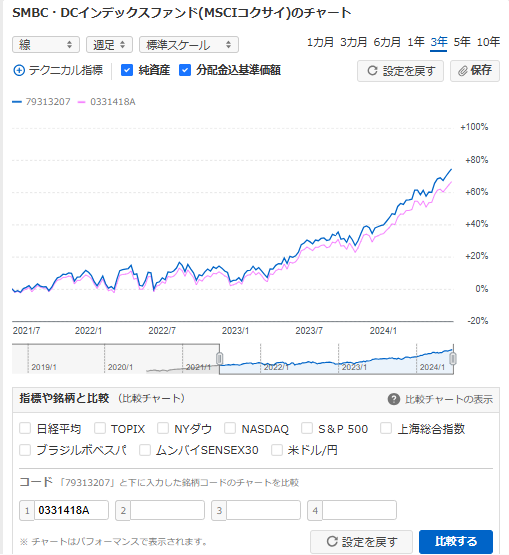Check the S&P 500 comparison checkbox
This screenshot has height=555, width=509.
307,428
